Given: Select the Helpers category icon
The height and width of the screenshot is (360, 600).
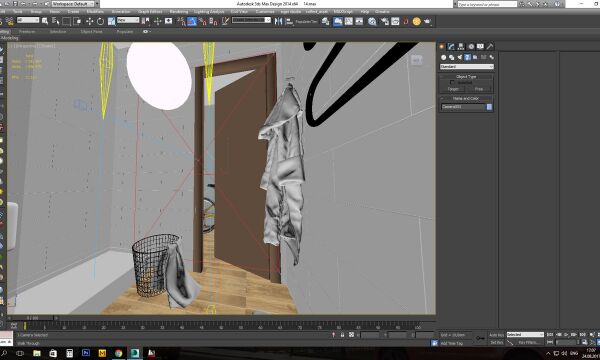Looking at the screenshot, I should [476, 57].
